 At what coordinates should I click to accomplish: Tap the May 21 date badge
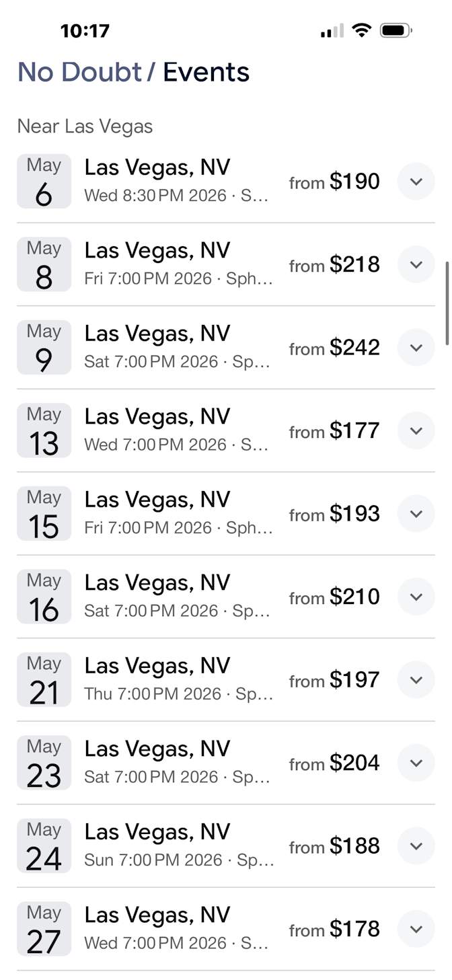tap(44, 680)
